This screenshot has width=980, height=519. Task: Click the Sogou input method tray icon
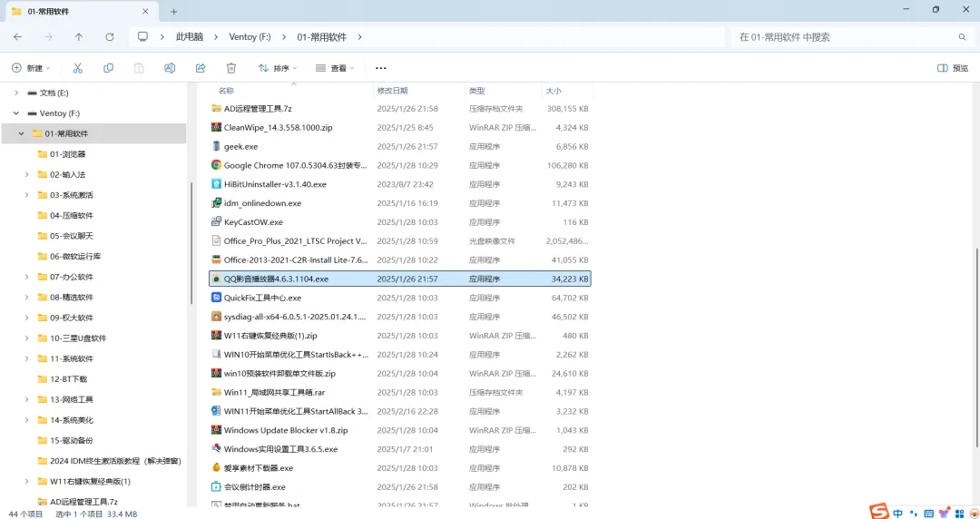click(x=879, y=513)
